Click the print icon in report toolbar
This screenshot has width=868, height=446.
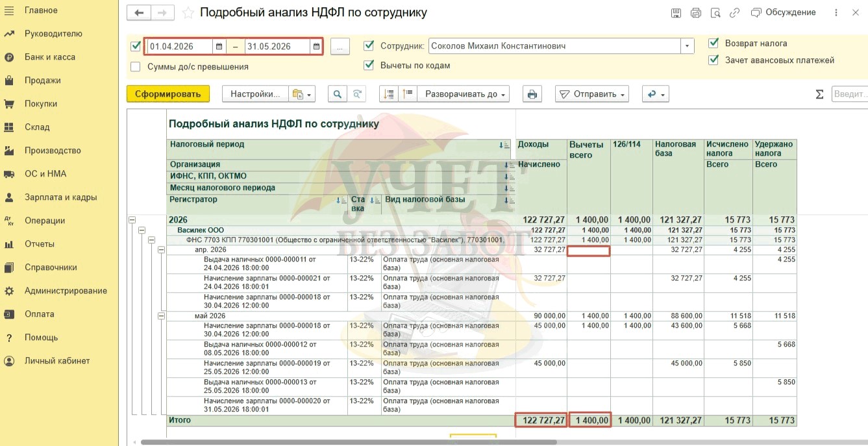click(532, 94)
